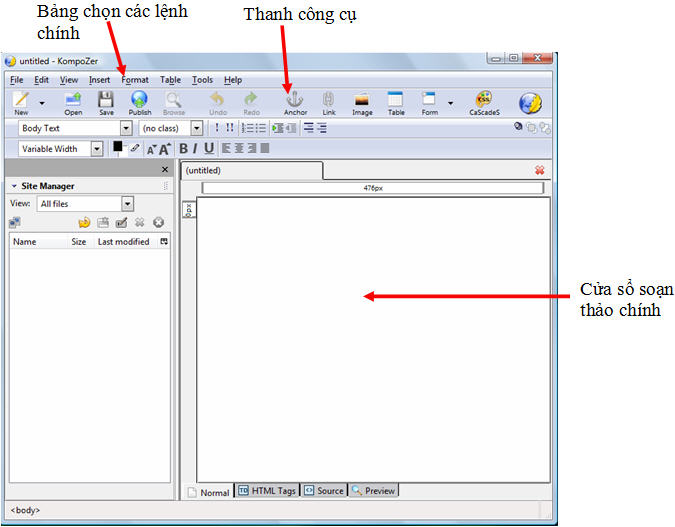This screenshot has width=675, height=527.
Task: Rename the selected file in Site Manager
Action: click(x=121, y=223)
